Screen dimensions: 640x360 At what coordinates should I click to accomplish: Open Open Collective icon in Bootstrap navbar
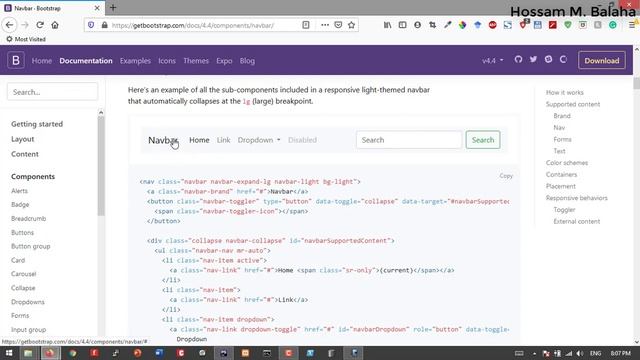pyautogui.click(x=563, y=60)
